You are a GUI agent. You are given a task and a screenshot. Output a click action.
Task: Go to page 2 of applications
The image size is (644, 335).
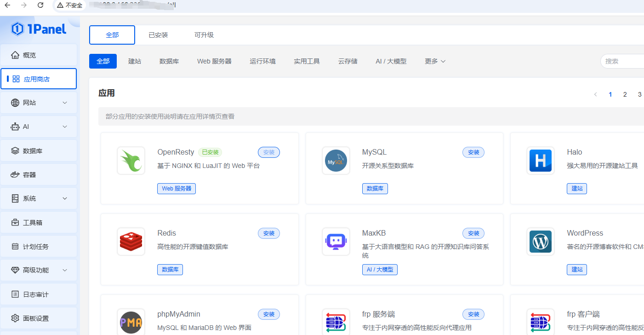coord(625,94)
